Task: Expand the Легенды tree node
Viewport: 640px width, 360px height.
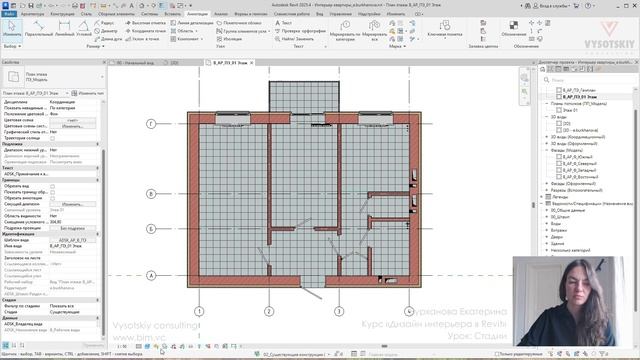Action: pyautogui.click(x=542, y=197)
